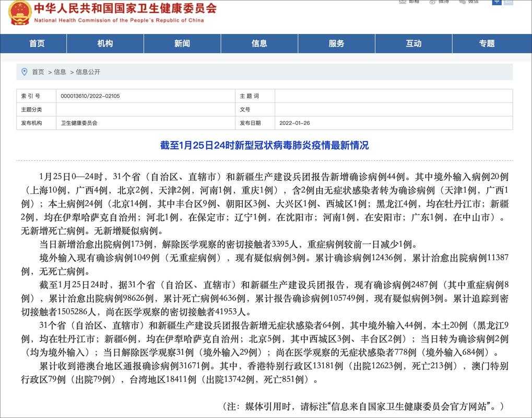Open the 服务 navigation menu

(x=336, y=43)
